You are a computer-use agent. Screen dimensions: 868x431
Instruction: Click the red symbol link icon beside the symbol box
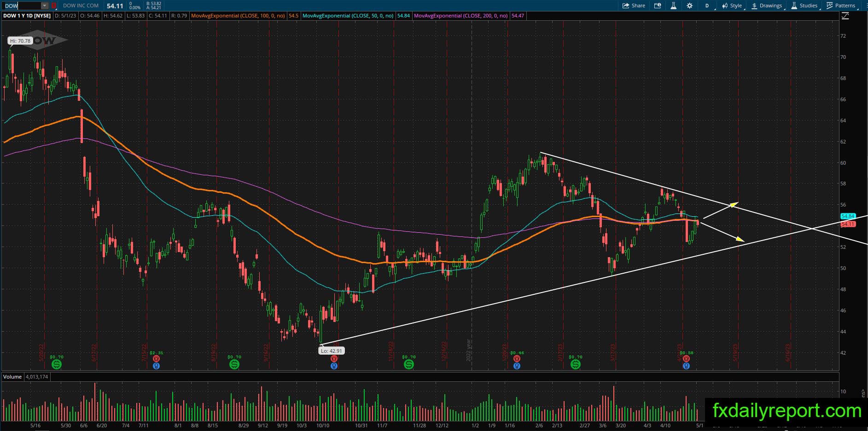(x=54, y=6)
